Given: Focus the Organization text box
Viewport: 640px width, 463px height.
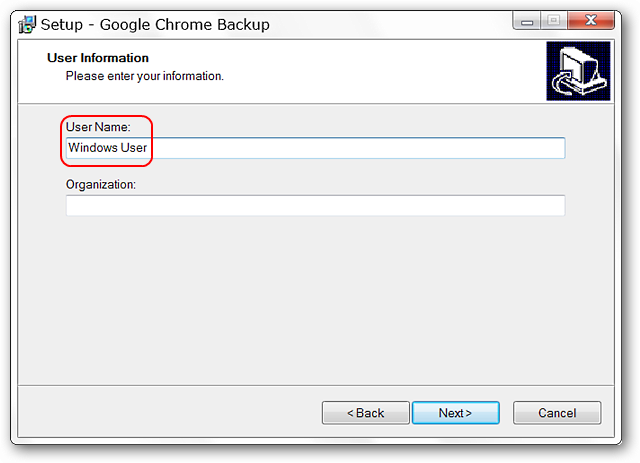Looking at the screenshot, I should coord(315,206).
